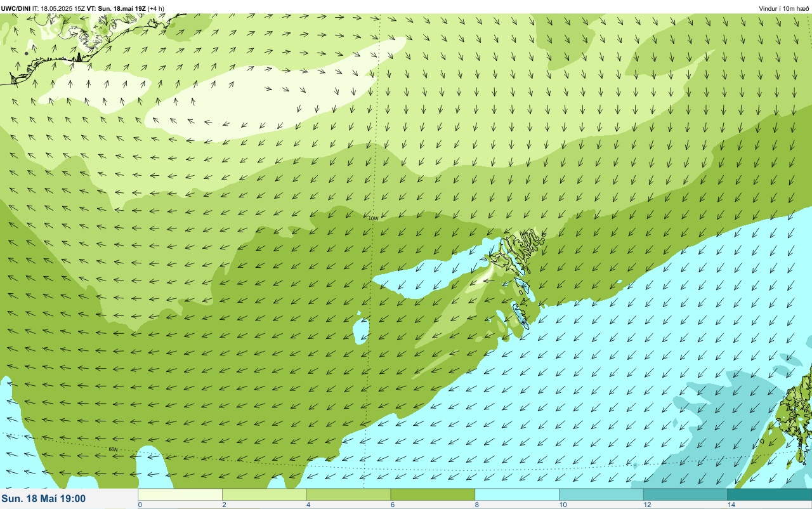Screen dimensions: 812x509
Task: Click the 'UWC/DINI' header text
Action: pos(16,8)
